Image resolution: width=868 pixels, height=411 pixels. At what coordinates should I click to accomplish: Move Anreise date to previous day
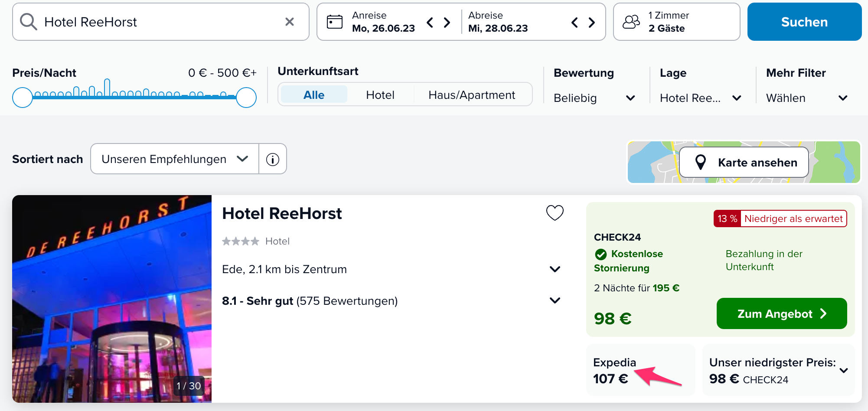[x=430, y=22]
